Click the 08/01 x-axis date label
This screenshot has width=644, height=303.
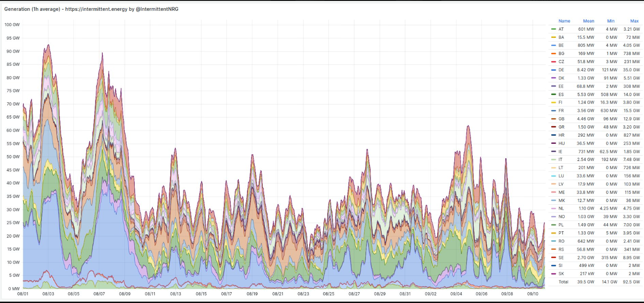[x=23, y=294]
